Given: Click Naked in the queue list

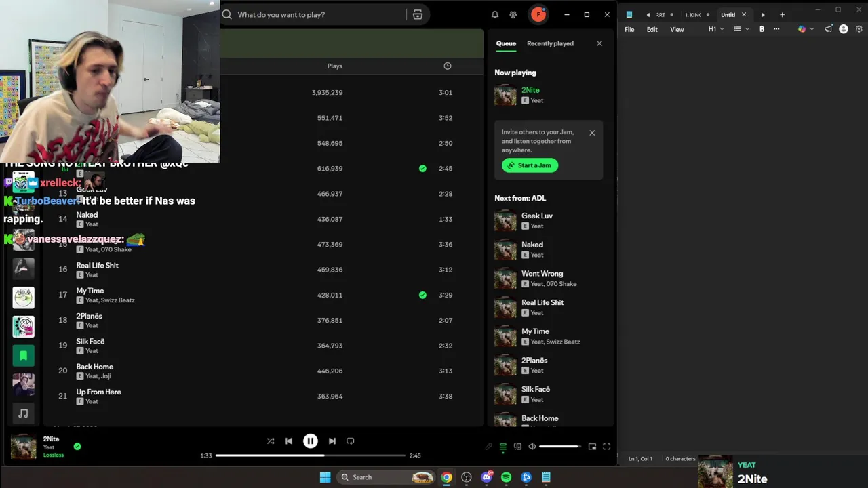Looking at the screenshot, I should [532, 245].
